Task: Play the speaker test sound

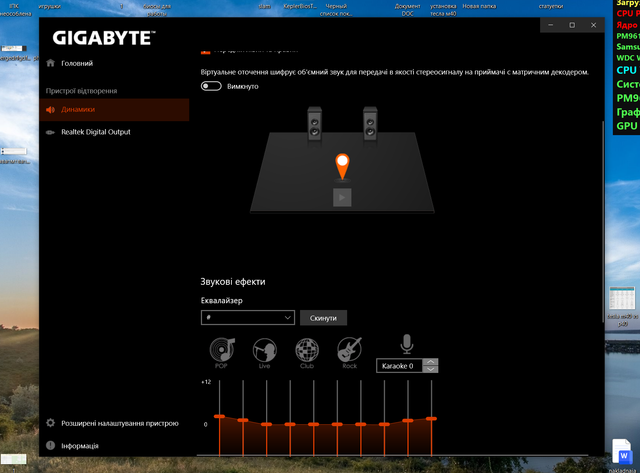Action: [x=342, y=198]
